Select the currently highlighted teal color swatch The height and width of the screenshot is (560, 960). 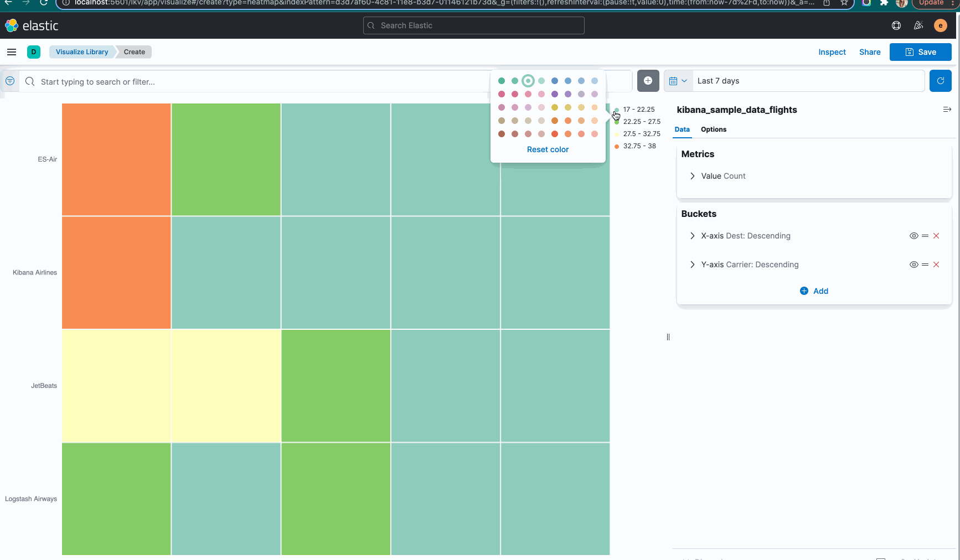click(x=528, y=80)
